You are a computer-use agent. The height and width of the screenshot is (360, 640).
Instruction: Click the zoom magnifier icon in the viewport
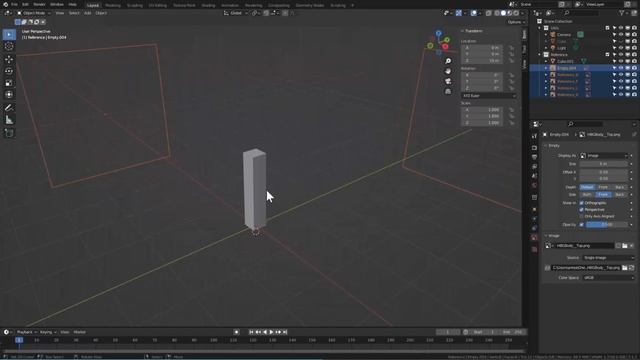click(x=448, y=61)
